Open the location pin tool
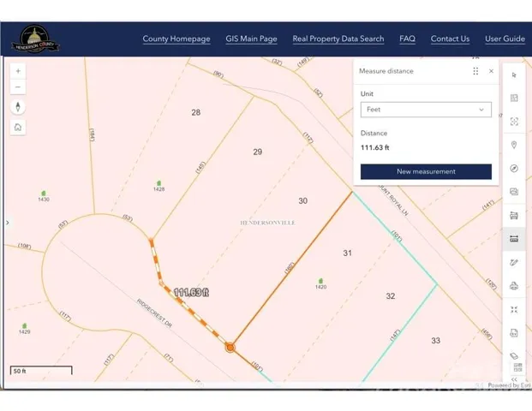This screenshot has height=411, width=532. [x=514, y=146]
